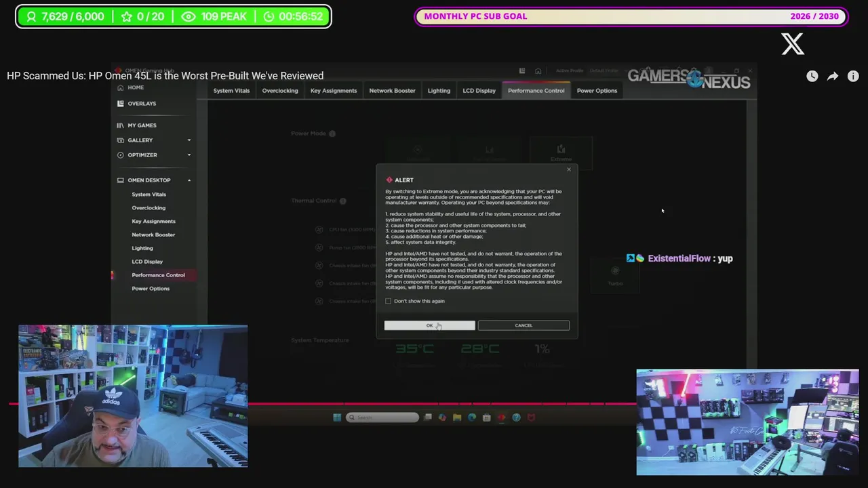Open MY GAMES in the sidebar
This screenshot has height=488, width=868.
point(142,125)
